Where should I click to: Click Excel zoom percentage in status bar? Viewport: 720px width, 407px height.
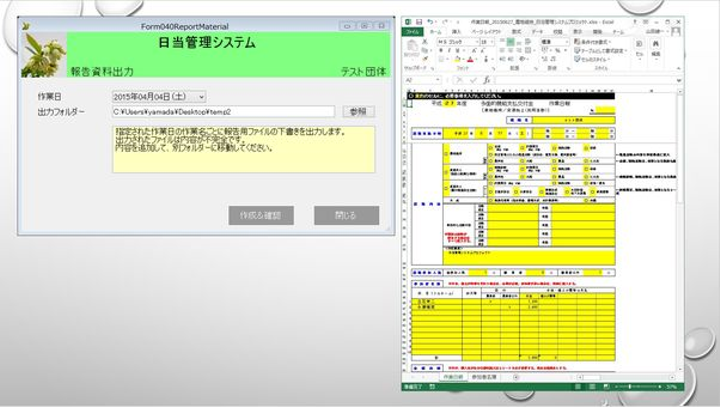click(672, 387)
